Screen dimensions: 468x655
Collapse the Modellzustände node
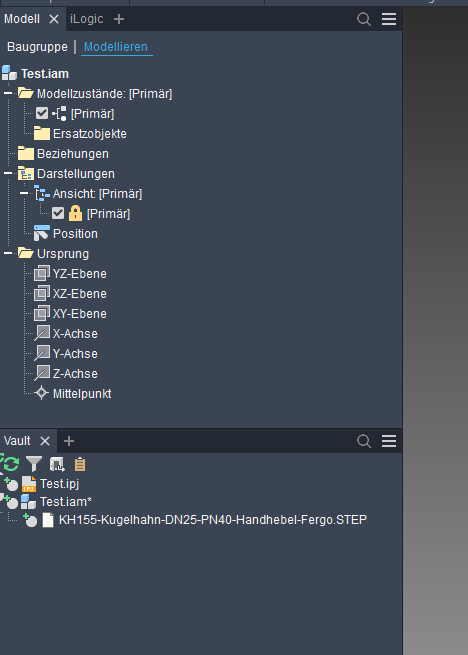pos(8,93)
